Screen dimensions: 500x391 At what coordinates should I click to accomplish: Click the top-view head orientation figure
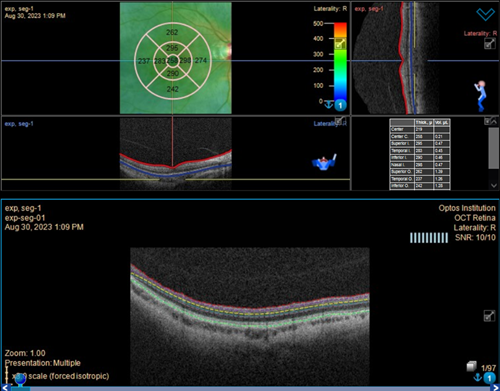coord(324,162)
